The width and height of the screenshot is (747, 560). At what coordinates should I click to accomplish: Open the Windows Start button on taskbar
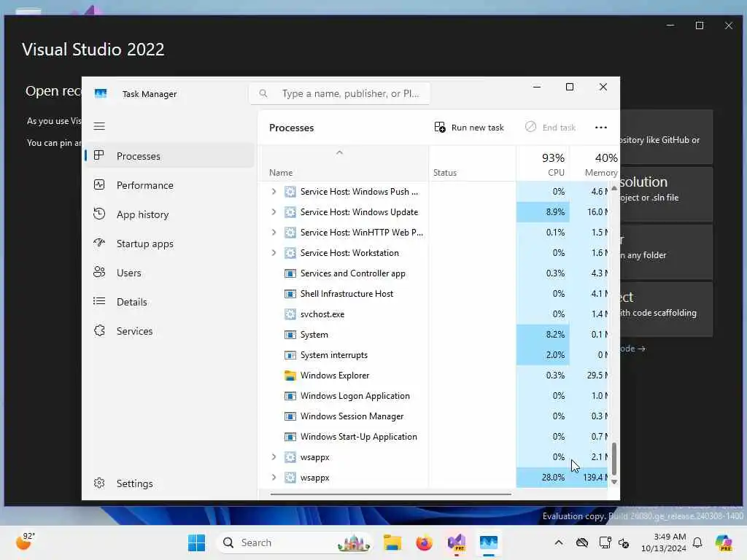tap(196, 542)
